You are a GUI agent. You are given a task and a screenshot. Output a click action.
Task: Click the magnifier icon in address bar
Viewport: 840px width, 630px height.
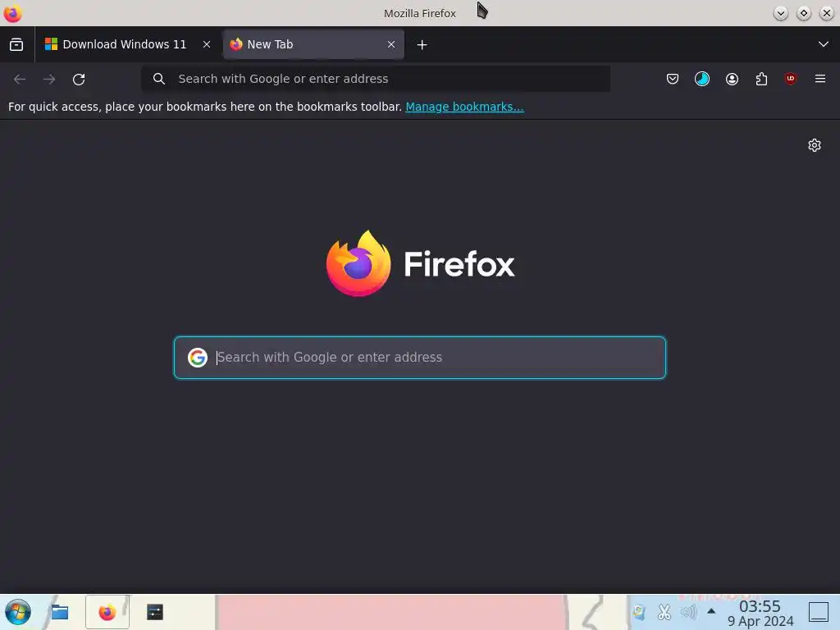coord(158,79)
